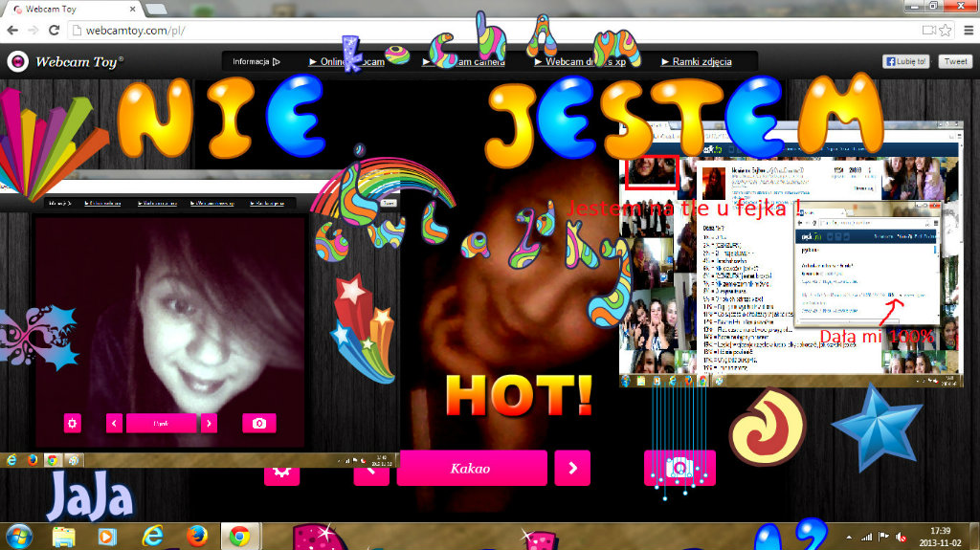
Task: Click effect name button in embedded left screenshot
Action: point(161,423)
